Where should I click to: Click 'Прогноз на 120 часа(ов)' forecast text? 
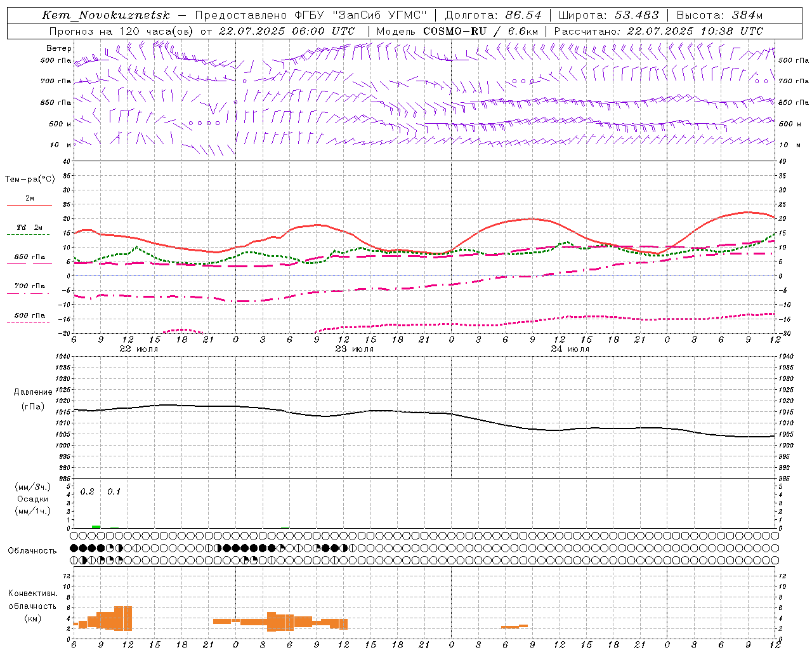pos(122,31)
